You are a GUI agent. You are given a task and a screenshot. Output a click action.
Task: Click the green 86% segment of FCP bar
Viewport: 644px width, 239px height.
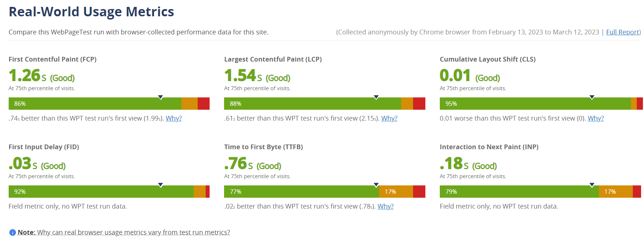tap(95, 104)
